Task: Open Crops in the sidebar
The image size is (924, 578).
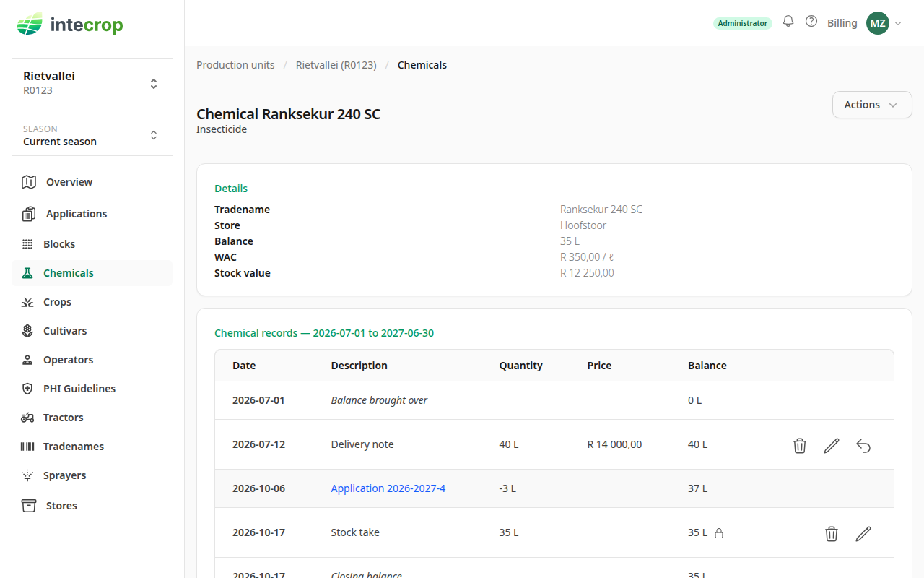Action: pos(92,302)
